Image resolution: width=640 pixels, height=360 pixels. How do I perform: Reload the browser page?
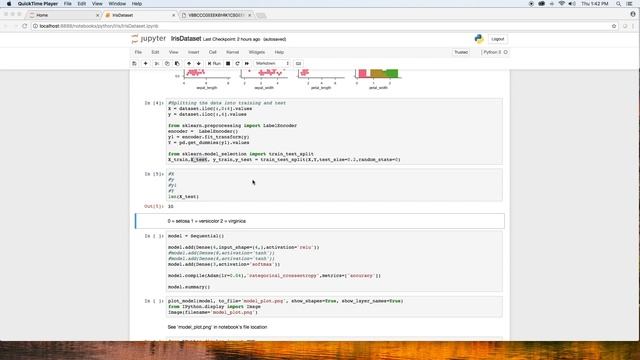coord(24,26)
